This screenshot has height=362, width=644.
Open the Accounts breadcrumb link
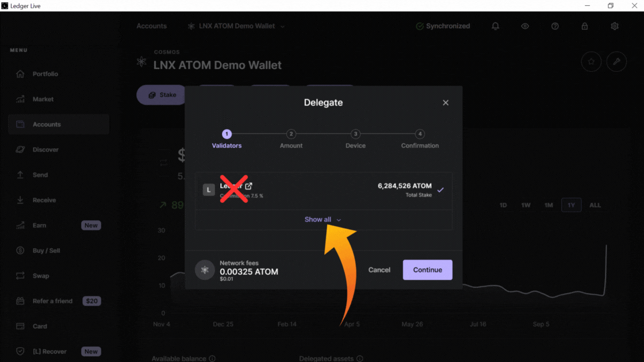click(152, 26)
